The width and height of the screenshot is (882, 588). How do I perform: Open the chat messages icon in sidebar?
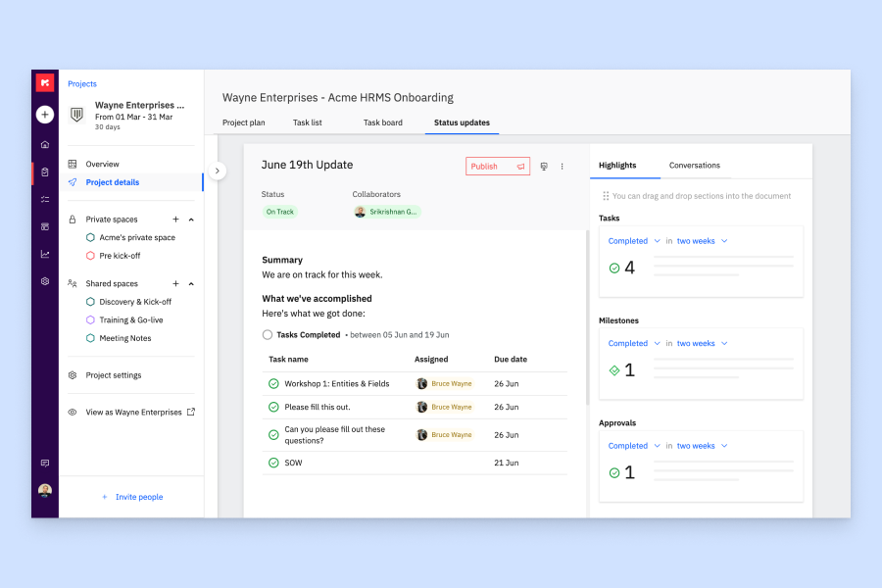click(45, 464)
